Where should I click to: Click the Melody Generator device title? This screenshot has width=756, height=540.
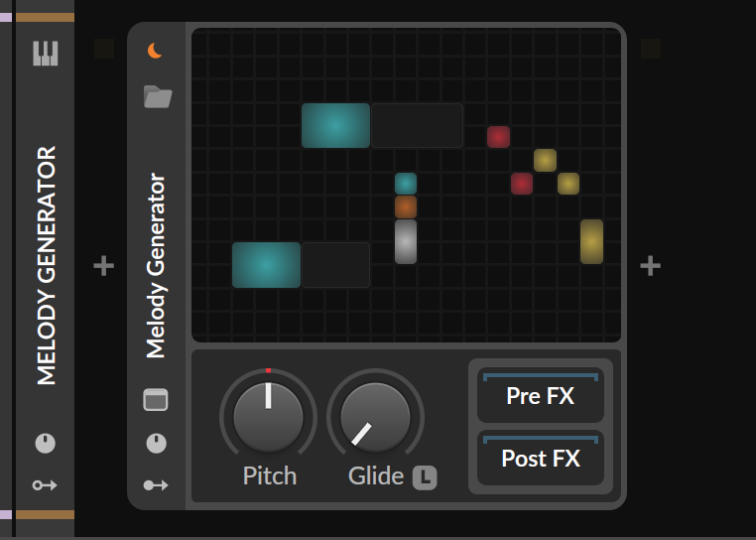click(x=156, y=265)
